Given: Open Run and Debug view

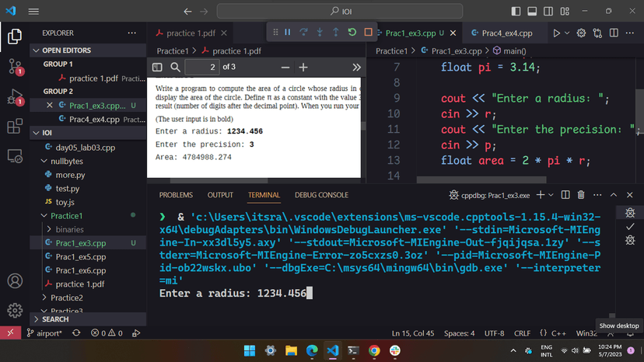Looking at the screenshot, I should (x=15, y=96).
